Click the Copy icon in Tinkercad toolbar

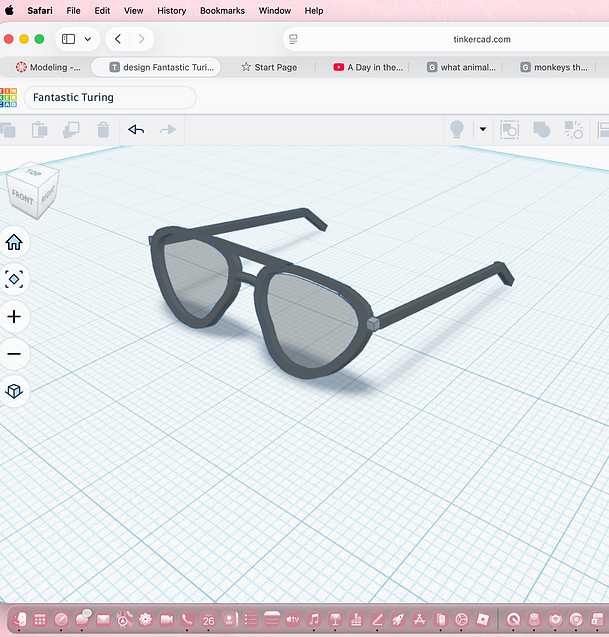pos(7,130)
